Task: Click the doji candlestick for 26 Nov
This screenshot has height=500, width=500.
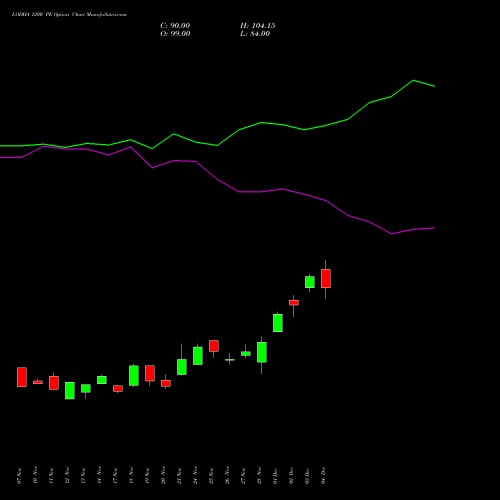Action: tap(230, 360)
